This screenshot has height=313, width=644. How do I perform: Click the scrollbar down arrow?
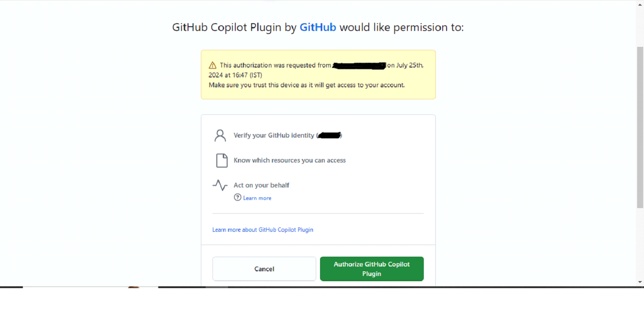tap(640, 282)
